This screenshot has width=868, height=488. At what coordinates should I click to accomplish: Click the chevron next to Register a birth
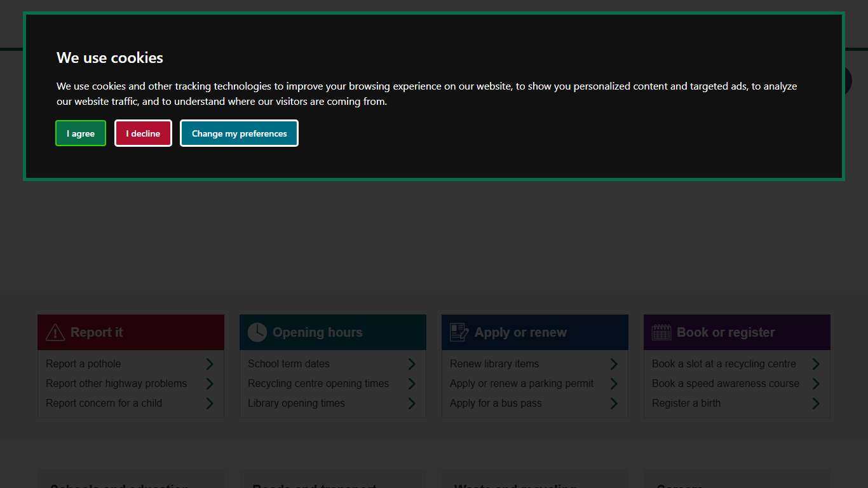pyautogui.click(x=815, y=403)
